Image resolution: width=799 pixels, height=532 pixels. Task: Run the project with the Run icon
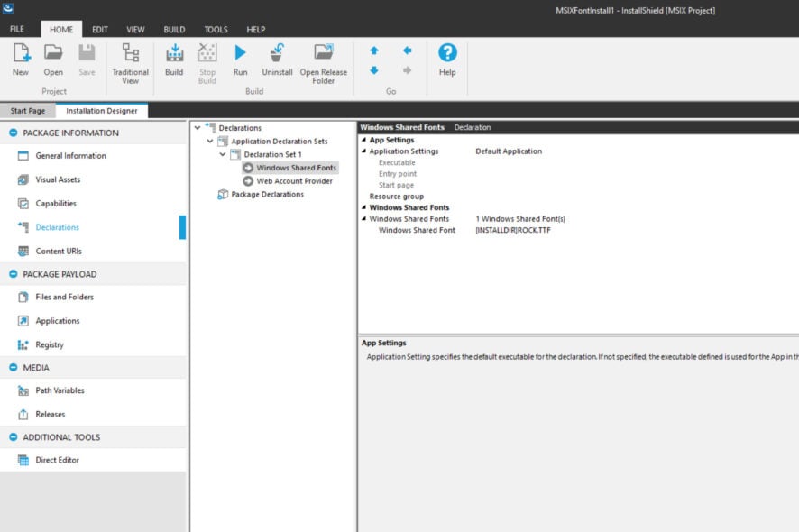(x=240, y=60)
